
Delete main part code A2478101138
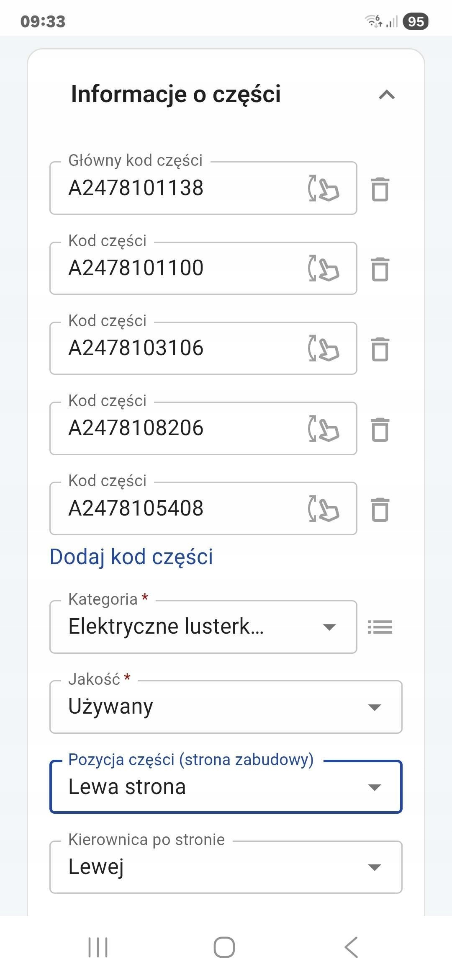point(380,189)
